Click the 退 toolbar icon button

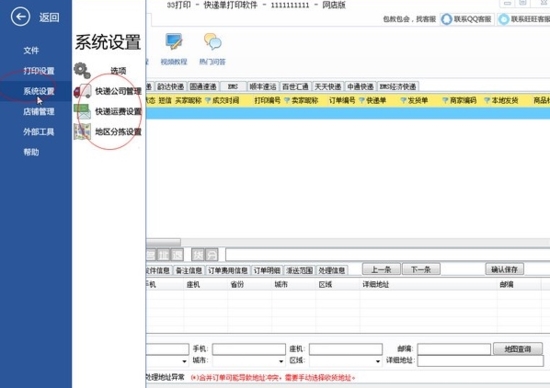(x=177, y=255)
